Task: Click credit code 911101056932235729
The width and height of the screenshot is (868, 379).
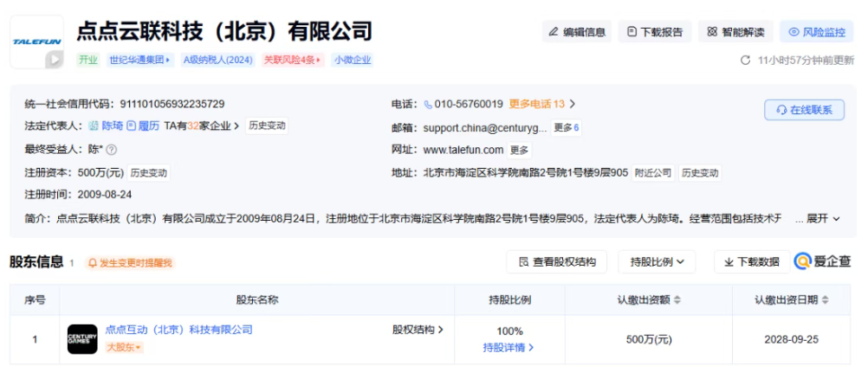Action: click(173, 104)
